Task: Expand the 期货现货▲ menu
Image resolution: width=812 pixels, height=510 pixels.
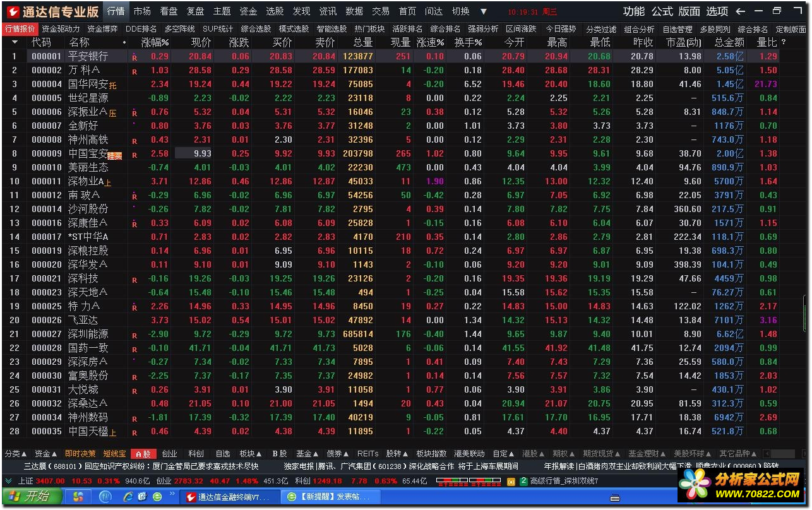Action: (602, 454)
